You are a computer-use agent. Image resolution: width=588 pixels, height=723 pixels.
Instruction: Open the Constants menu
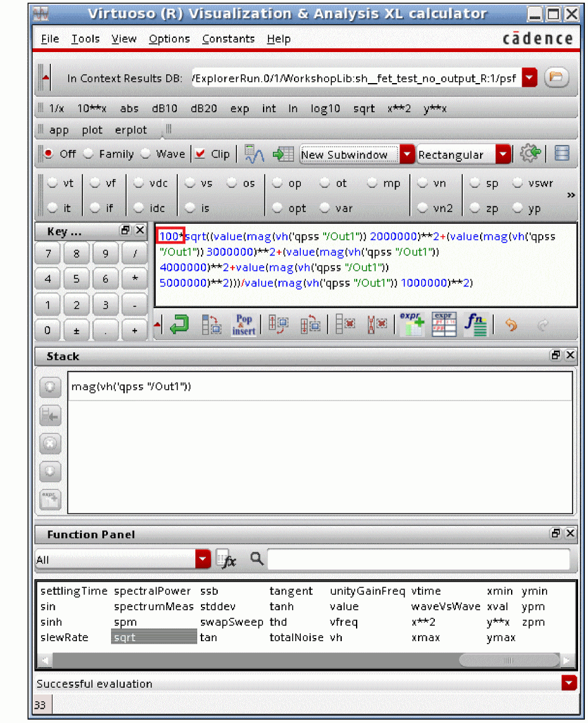click(228, 38)
